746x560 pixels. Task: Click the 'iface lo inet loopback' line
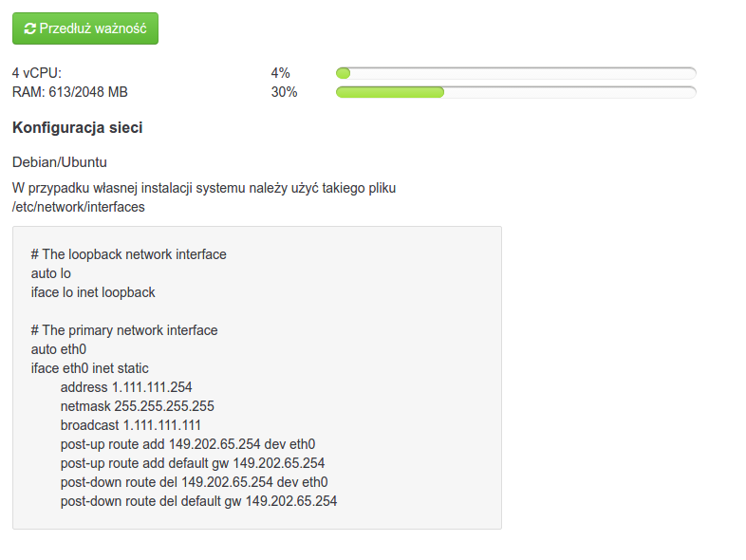click(93, 292)
